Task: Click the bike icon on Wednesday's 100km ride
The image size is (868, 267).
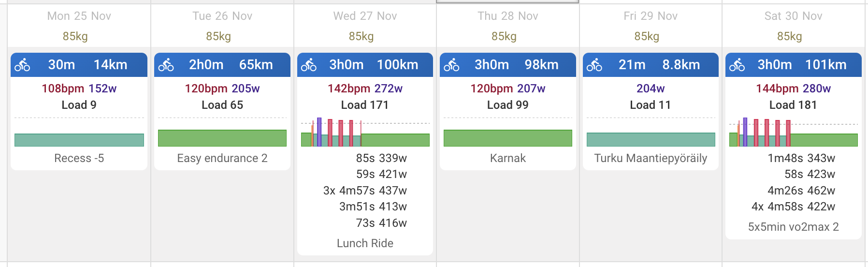Action: (309, 65)
